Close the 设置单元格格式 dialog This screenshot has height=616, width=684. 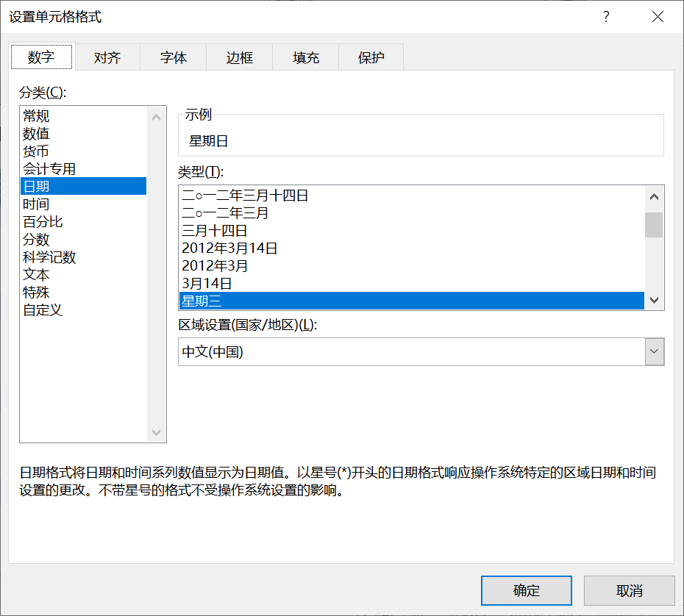(658, 17)
